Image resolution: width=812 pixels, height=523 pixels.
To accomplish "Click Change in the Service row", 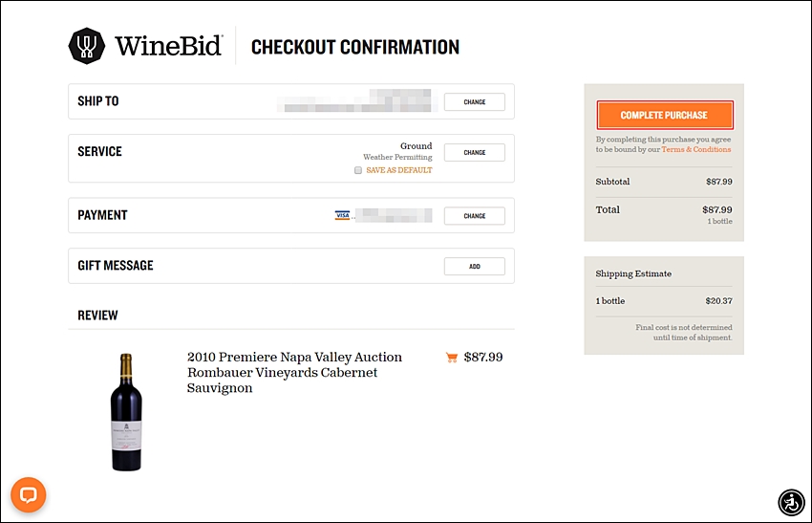I will click(x=475, y=152).
